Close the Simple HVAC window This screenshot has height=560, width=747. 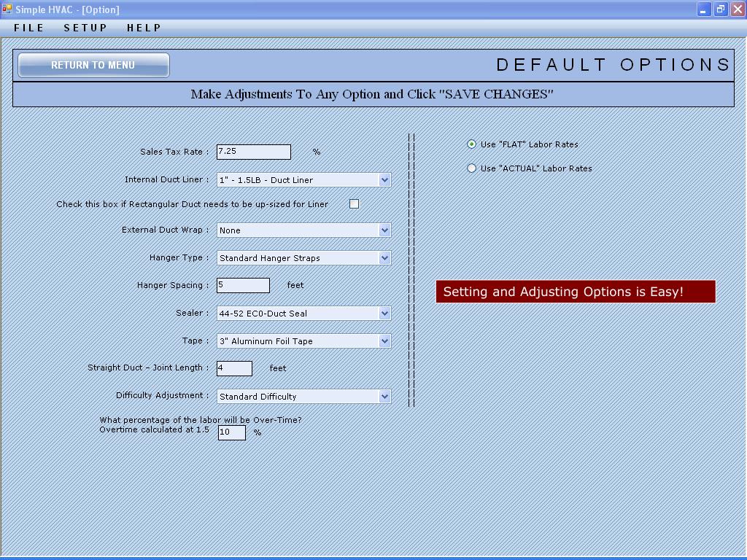pos(738,9)
